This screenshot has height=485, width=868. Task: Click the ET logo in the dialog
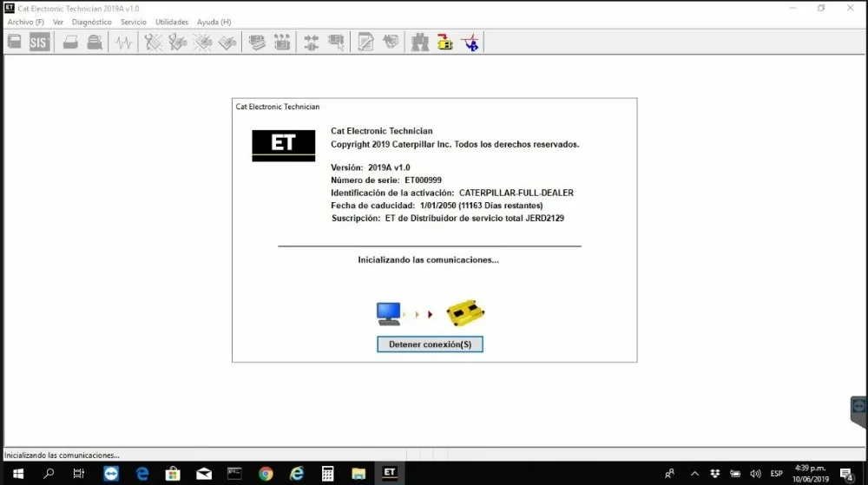pyautogui.click(x=284, y=146)
